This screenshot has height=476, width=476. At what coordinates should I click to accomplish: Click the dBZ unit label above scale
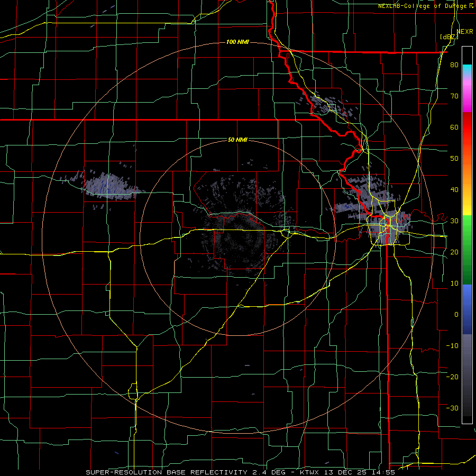tap(449, 37)
